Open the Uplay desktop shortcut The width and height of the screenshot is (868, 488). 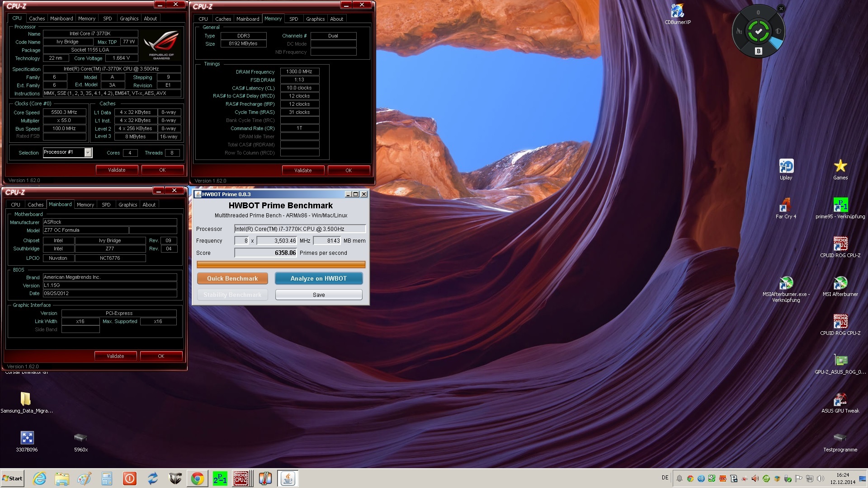point(786,169)
